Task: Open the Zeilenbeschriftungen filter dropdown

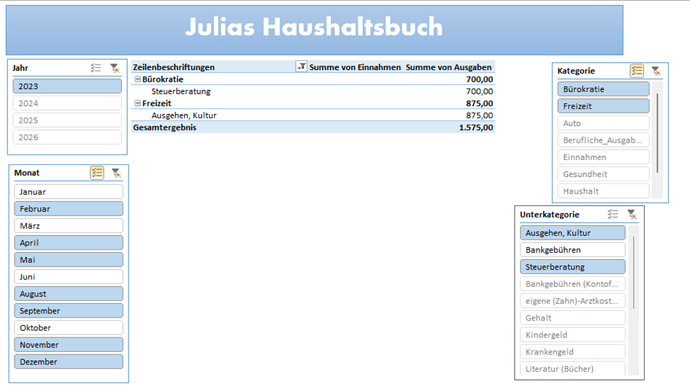Action: [x=301, y=66]
